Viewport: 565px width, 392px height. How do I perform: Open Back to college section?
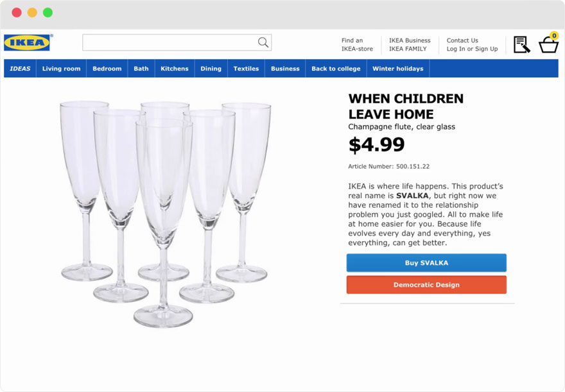tap(336, 69)
